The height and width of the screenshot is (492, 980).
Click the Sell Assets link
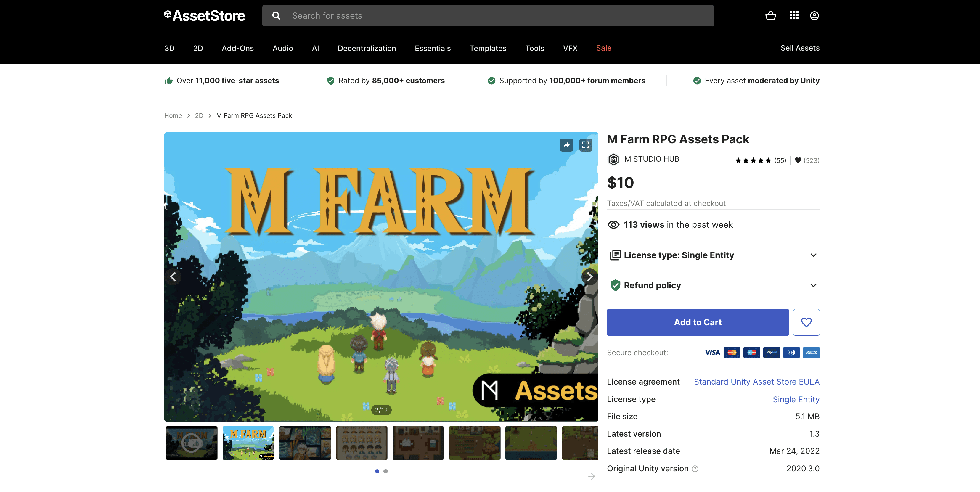[800, 48]
